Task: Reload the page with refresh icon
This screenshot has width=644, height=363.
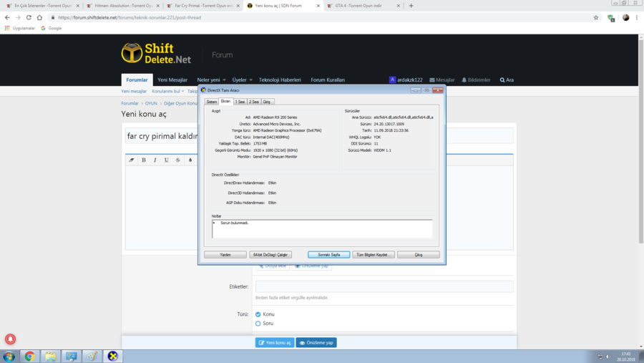Action: [29, 18]
